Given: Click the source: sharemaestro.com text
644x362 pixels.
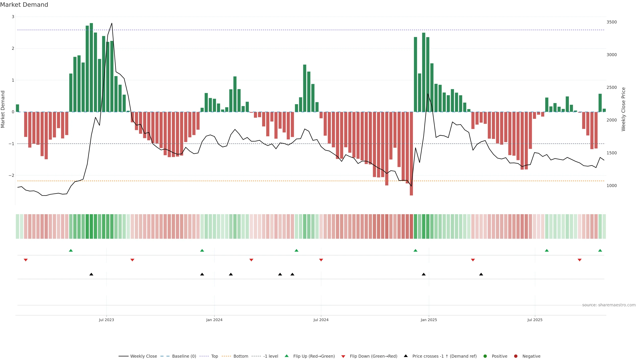Looking at the screenshot, I should pos(609,305).
